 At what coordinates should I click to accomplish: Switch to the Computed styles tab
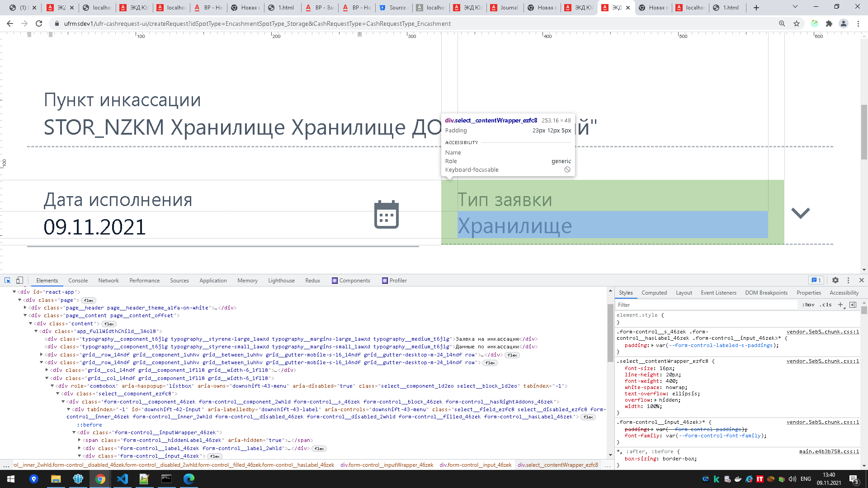[x=654, y=292]
